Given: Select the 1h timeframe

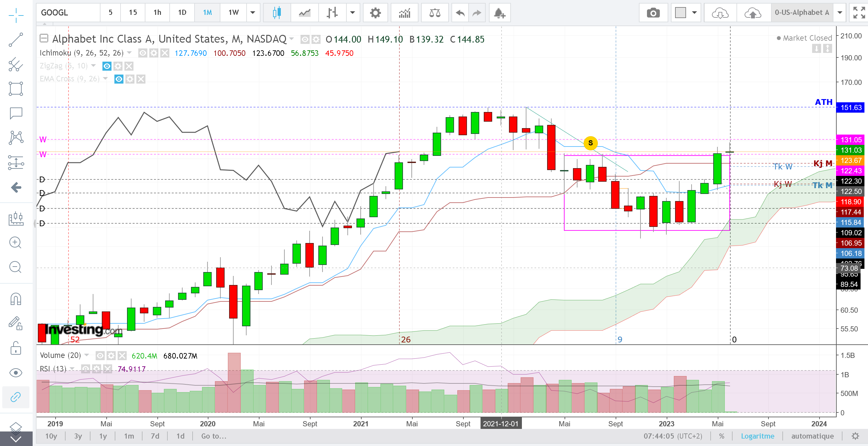Looking at the screenshot, I should pyautogui.click(x=157, y=13).
